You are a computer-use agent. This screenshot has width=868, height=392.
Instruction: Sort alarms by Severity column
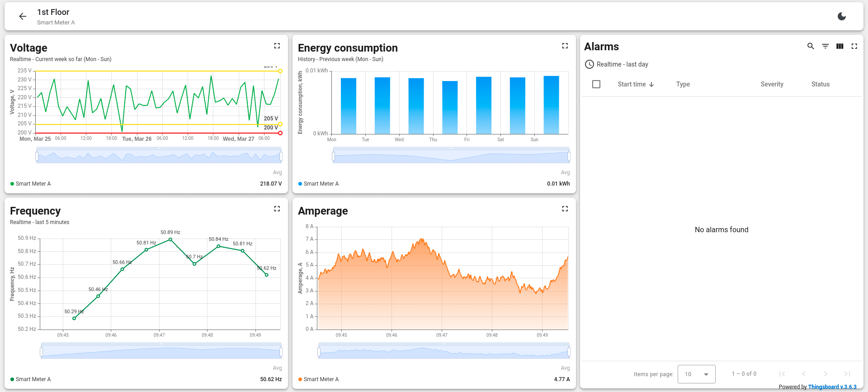(772, 84)
